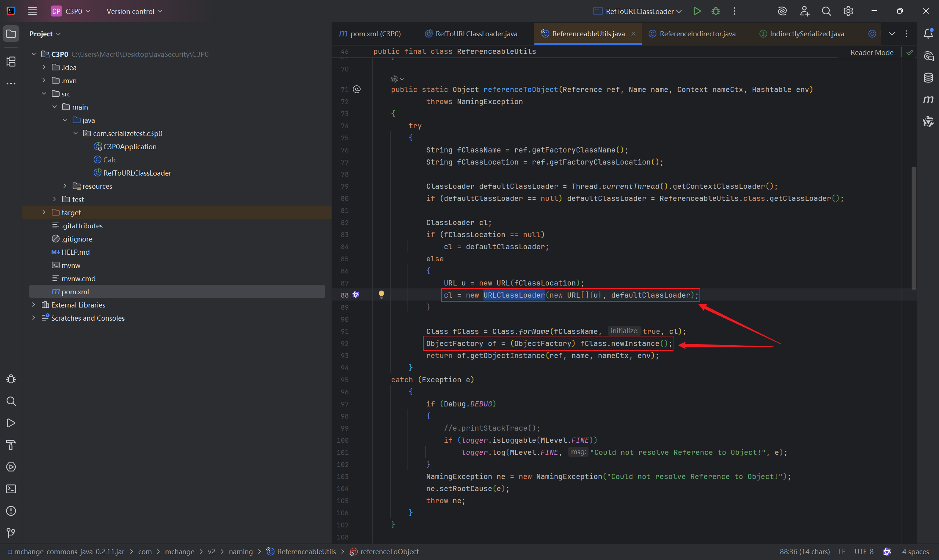Show more tool windows ellipsis

pos(11,84)
